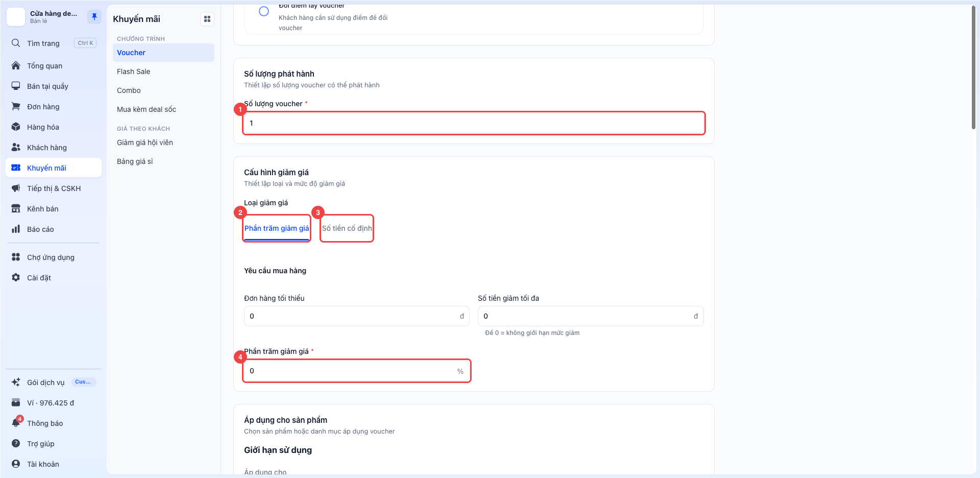Open Khuyến mãi in main sidebar

pos(54,168)
